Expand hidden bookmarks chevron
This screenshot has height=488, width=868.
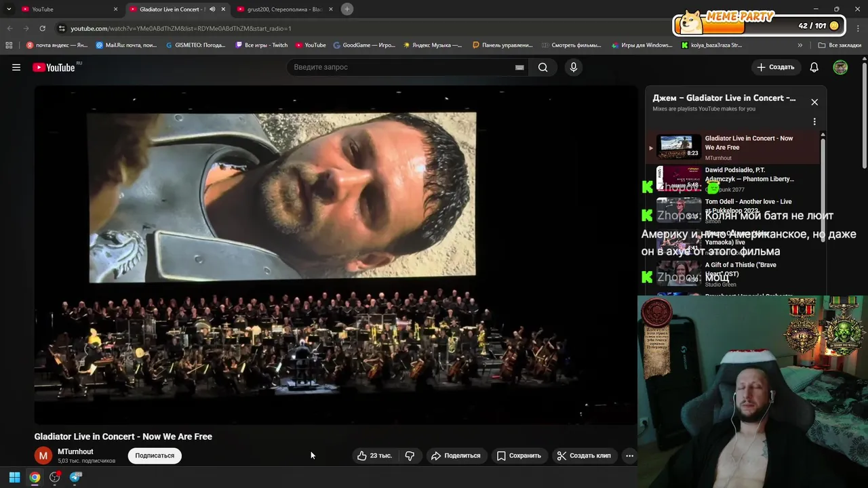(x=800, y=45)
